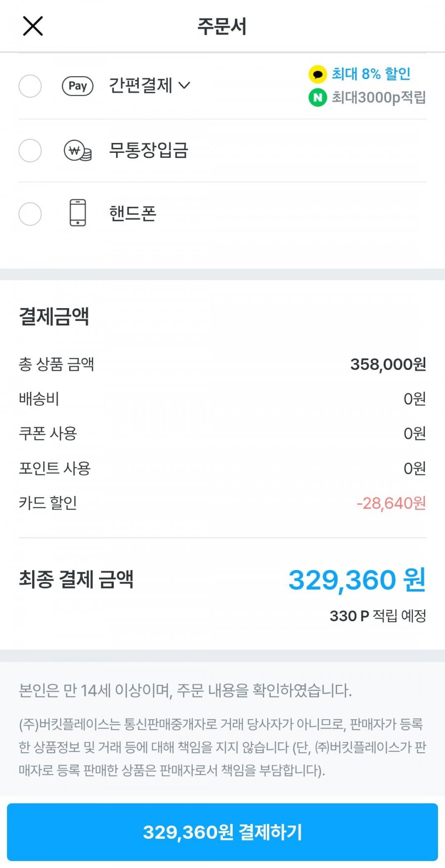This screenshot has width=445, height=868.
Task: Tap the 카드 할인 -28,640원 amount
Action: click(391, 503)
